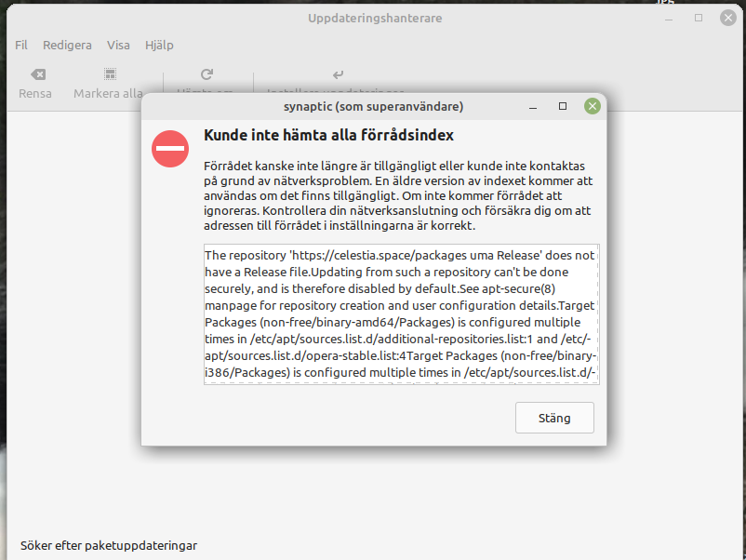The image size is (746, 560).
Task: Open the Visa menu
Action: (x=118, y=45)
